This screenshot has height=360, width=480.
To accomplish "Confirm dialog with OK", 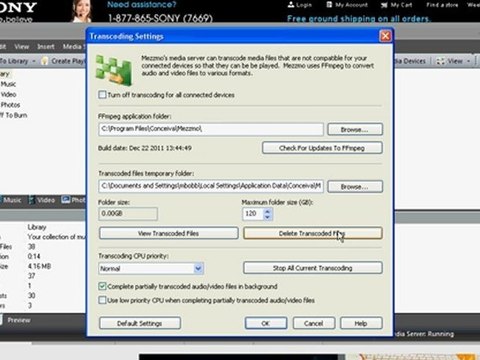I will click(266, 323).
